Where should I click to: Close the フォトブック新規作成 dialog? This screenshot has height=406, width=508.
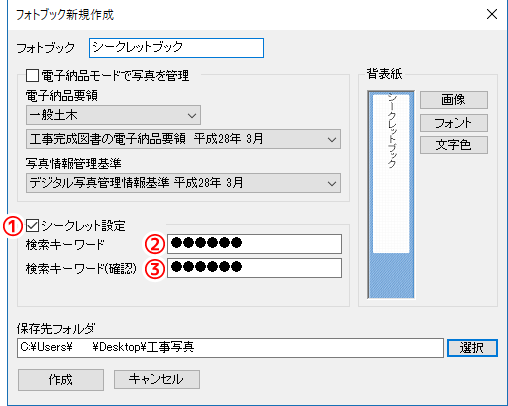point(492,14)
